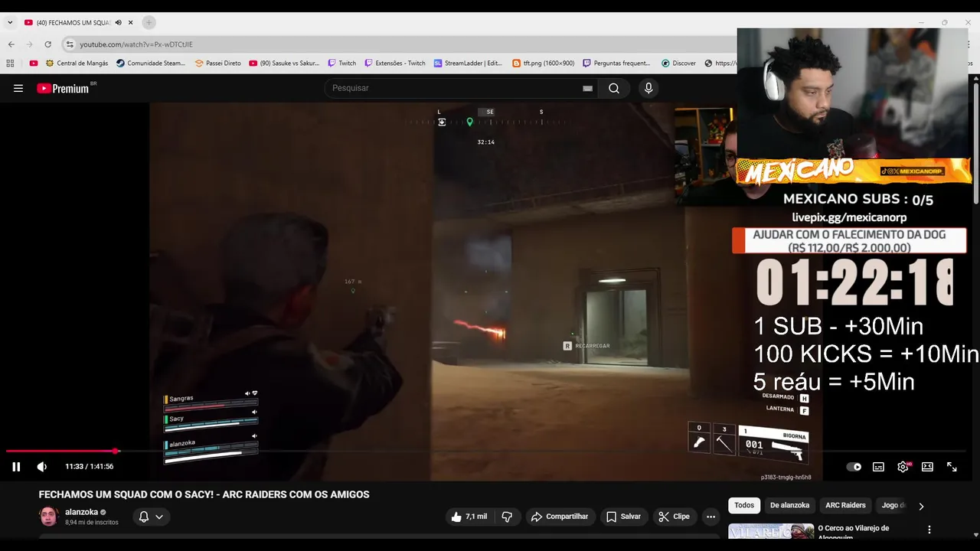
Task: Close the FECHAMOS UM SQUAD tab
Action: pyautogui.click(x=131, y=22)
